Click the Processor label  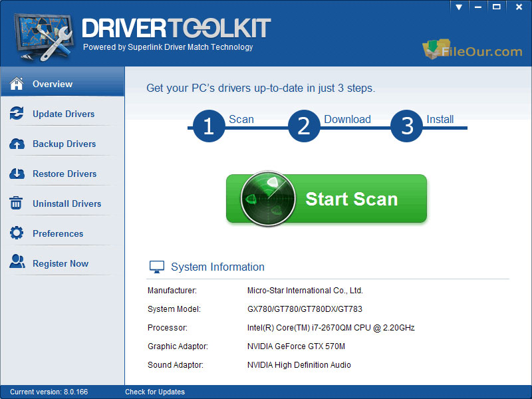click(168, 328)
